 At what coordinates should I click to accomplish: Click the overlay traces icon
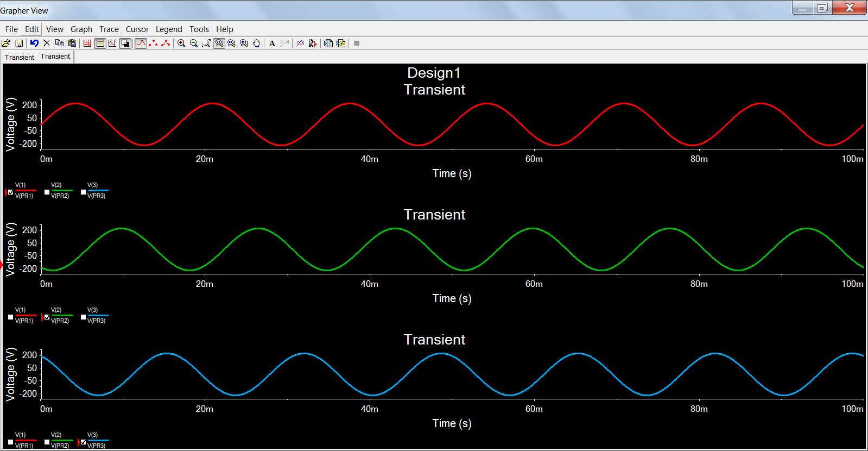(x=300, y=43)
